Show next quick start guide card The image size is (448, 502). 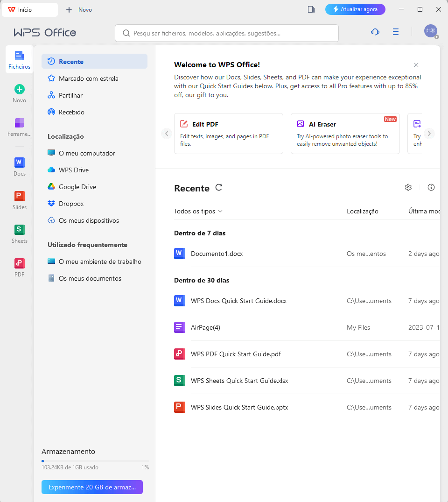[429, 134]
